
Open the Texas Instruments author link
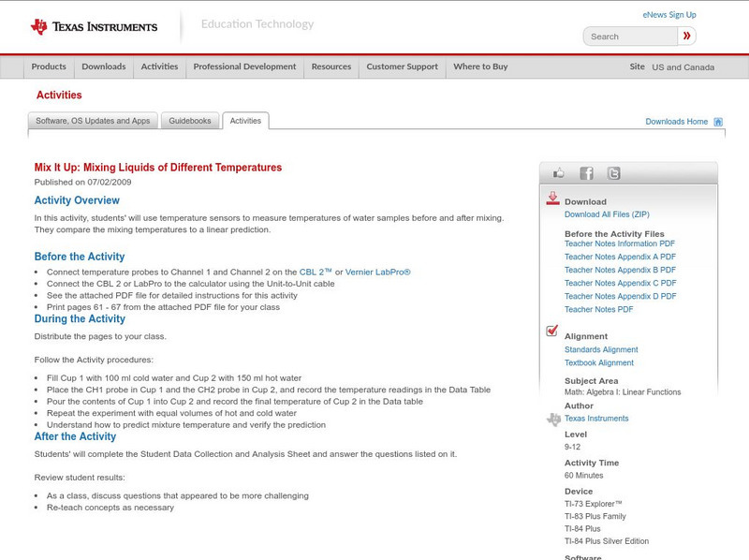(596, 419)
